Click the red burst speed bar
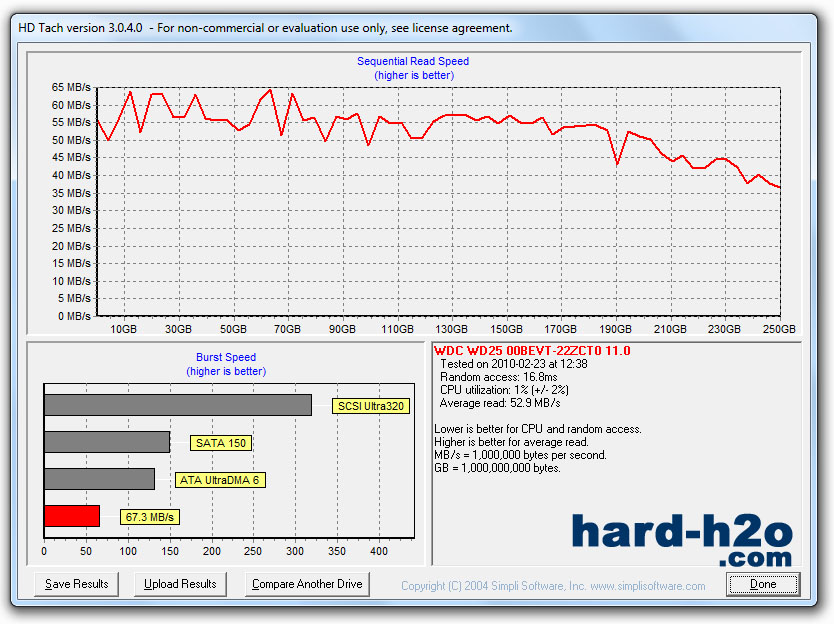The image size is (834, 624). [x=72, y=516]
